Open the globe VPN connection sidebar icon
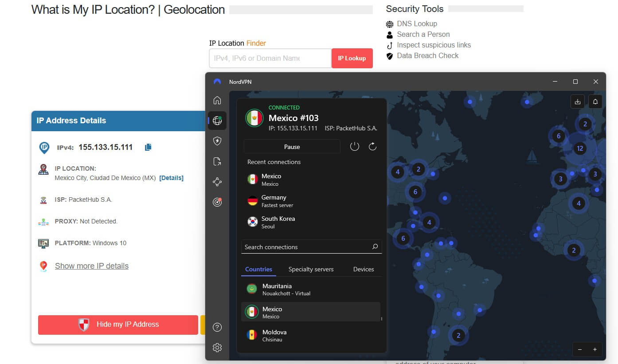 217,121
